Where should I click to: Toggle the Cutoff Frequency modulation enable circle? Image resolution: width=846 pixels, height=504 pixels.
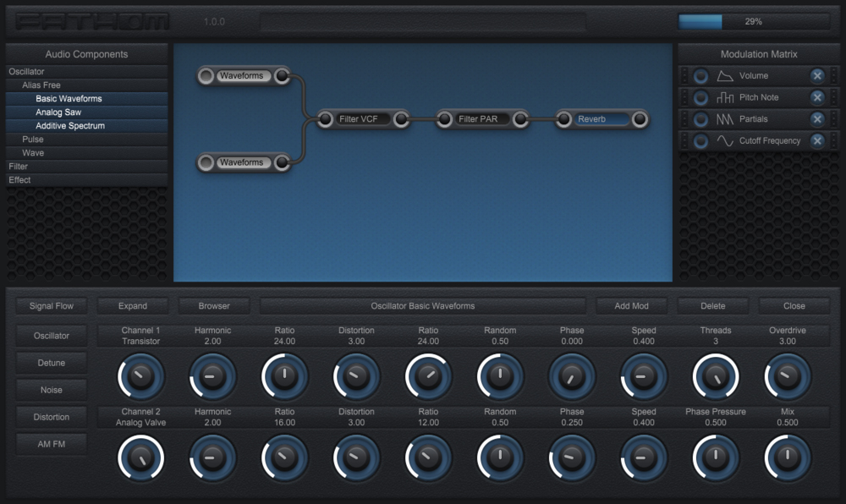point(700,140)
